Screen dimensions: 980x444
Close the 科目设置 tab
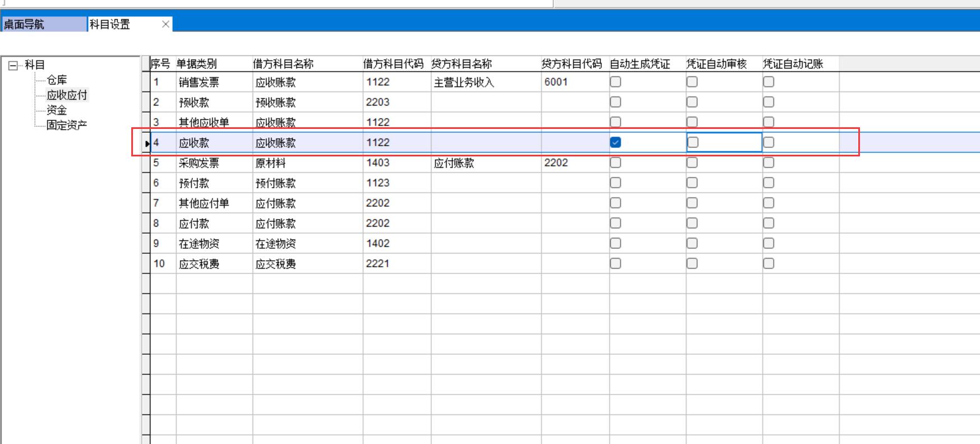(165, 24)
